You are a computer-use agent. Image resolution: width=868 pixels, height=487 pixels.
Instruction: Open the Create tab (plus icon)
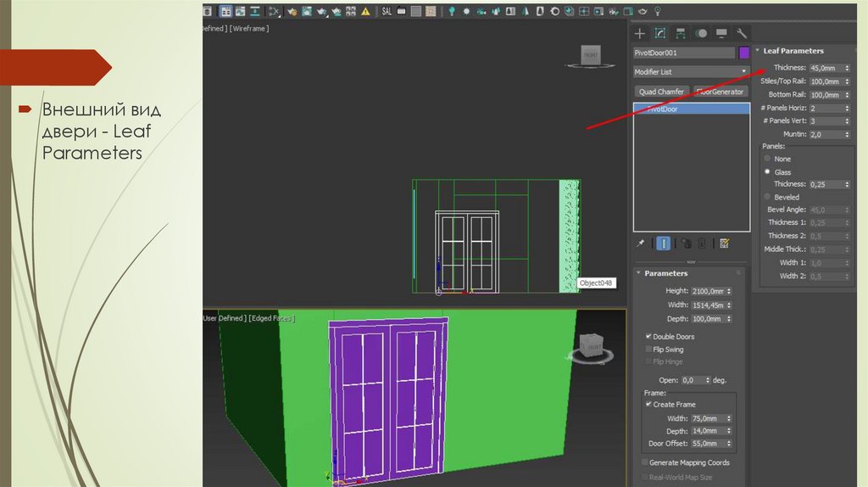coord(640,34)
